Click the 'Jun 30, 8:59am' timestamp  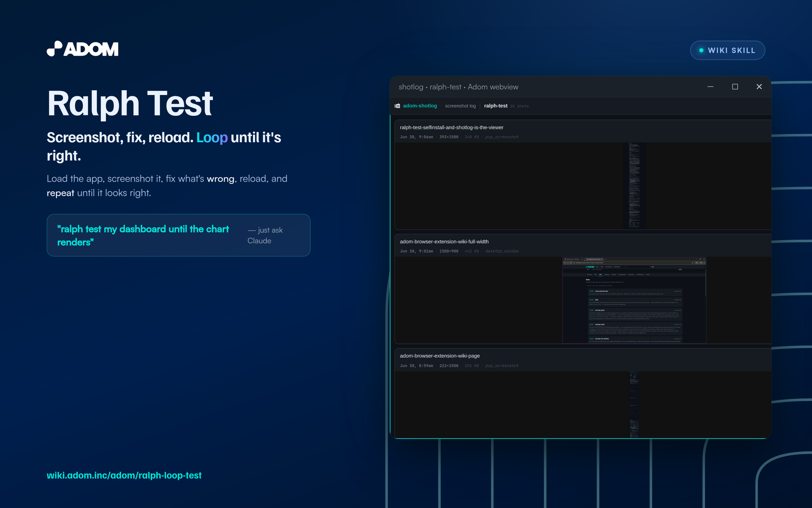[416, 366]
